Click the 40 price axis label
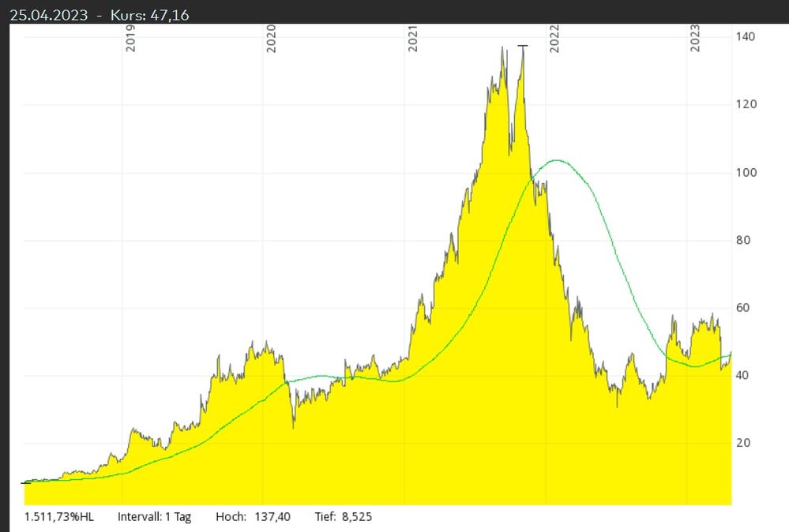789x532 pixels. [x=745, y=375]
